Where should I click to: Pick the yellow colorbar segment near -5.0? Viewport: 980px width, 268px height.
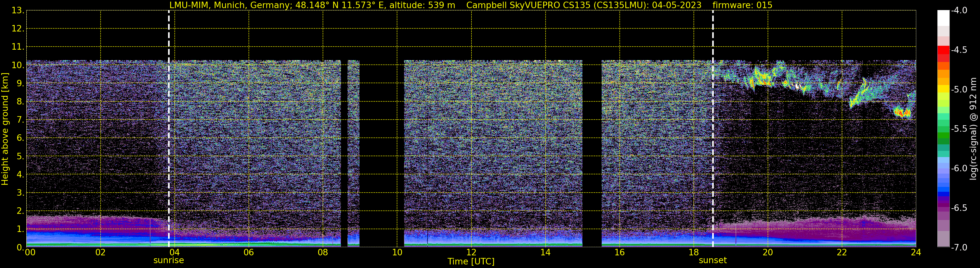(x=944, y=89)
